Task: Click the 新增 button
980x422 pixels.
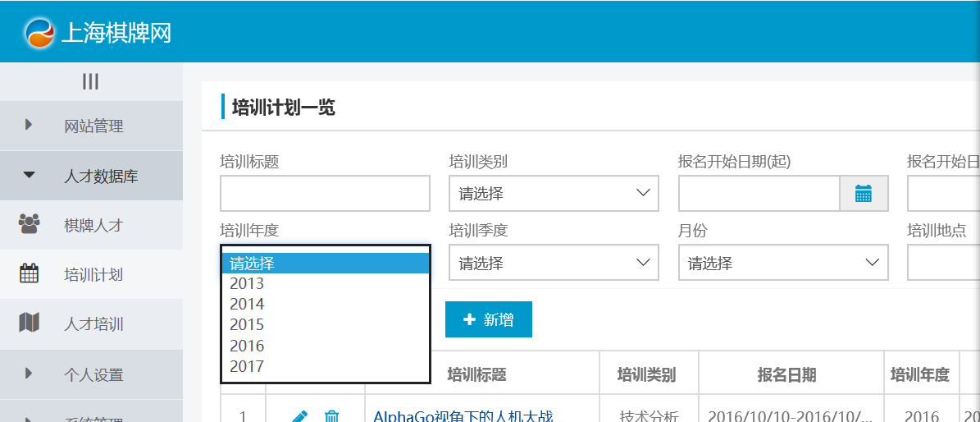Action: (489, 319)
